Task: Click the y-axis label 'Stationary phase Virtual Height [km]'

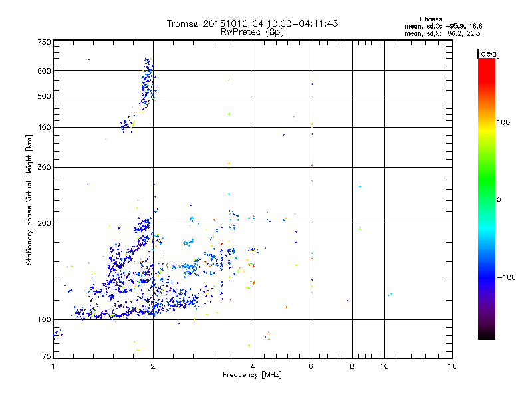Action: coord(29,200)
